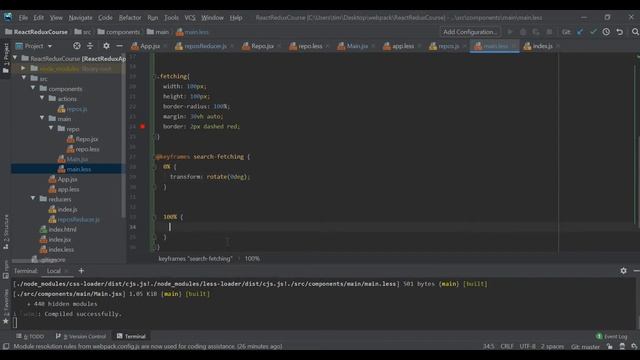Viewport: 640px width, 360px height.
Task: Click the Run (play) toolbar icon
Action: [x=510, y=32]
